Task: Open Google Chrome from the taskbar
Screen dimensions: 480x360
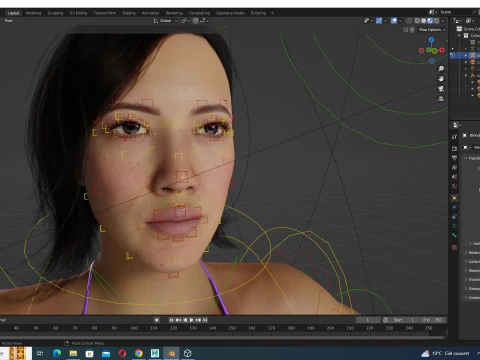Action: (x=139, y=353)
